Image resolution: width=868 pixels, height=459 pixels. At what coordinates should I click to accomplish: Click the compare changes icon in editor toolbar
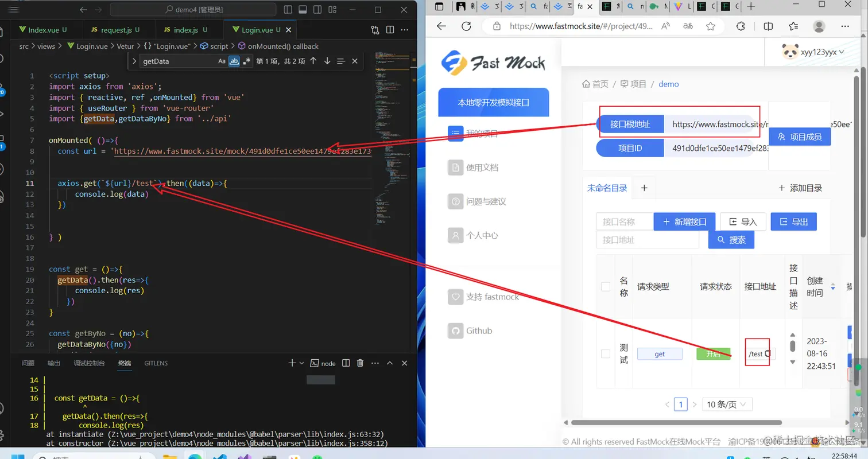(375, 30)
